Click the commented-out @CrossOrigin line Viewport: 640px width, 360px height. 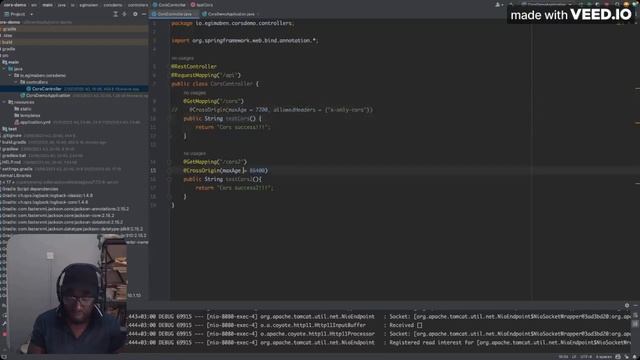tap(272, 110)
